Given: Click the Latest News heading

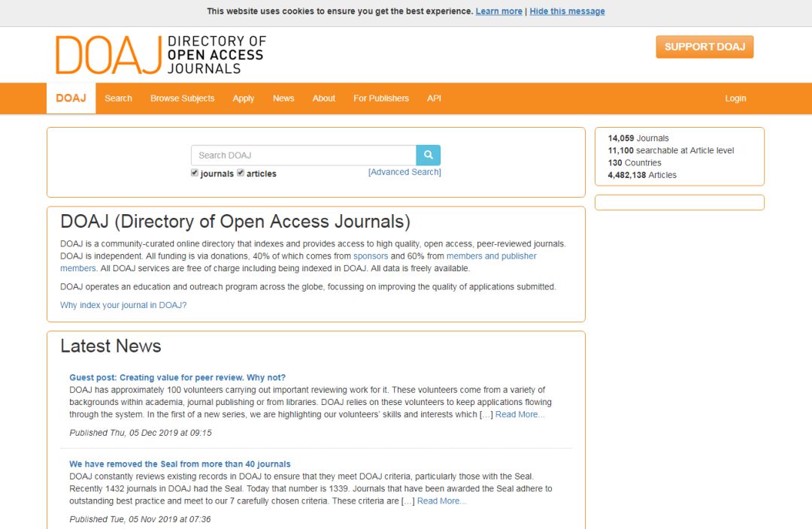Looking at the screenshot, I should [111, 346].
